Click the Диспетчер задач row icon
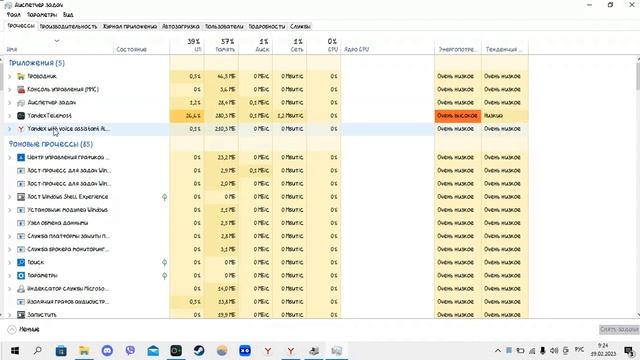This screenshot has height=360, width=640. 21,102
